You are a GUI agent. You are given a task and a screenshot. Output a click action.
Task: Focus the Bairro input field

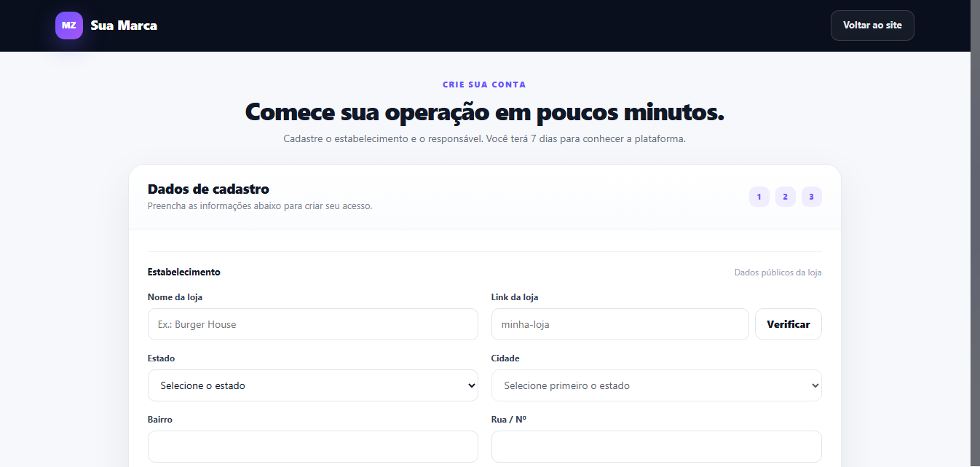point(313,447)
